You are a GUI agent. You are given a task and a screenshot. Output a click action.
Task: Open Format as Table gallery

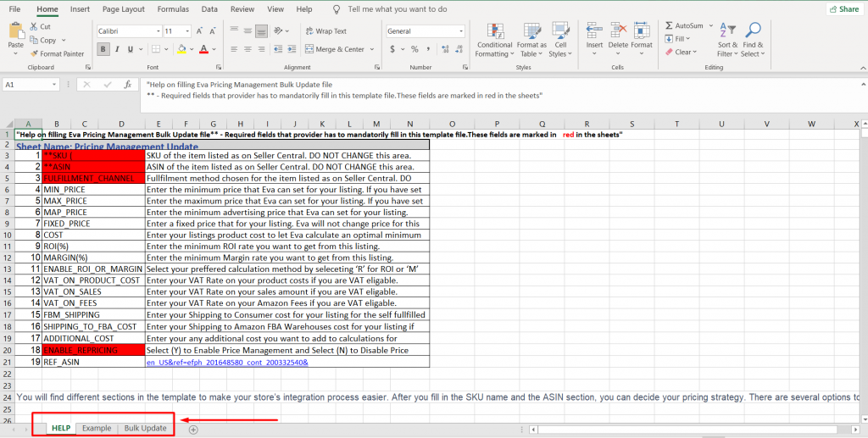(531, 41)
